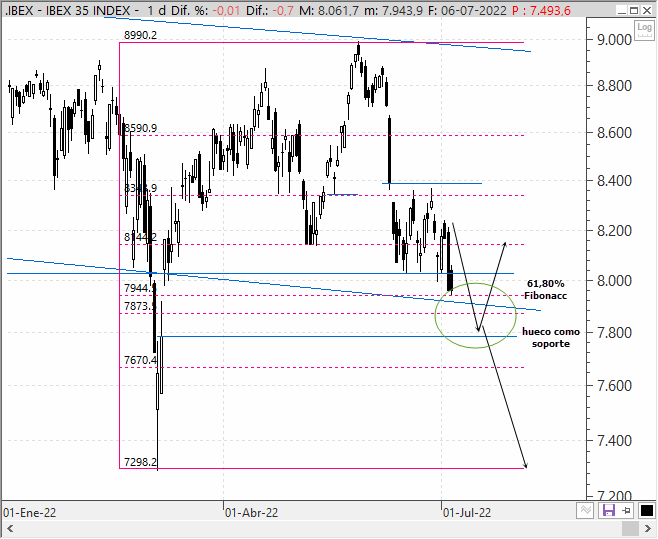Click the 7.800 price axis label
The width and height of the screenshot is (658, 539).
click(614, 333)
